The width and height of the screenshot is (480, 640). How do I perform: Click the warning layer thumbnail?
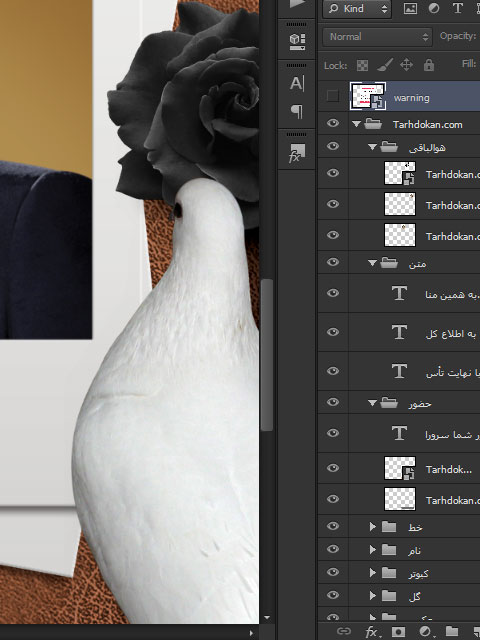(x=368, y=96)
